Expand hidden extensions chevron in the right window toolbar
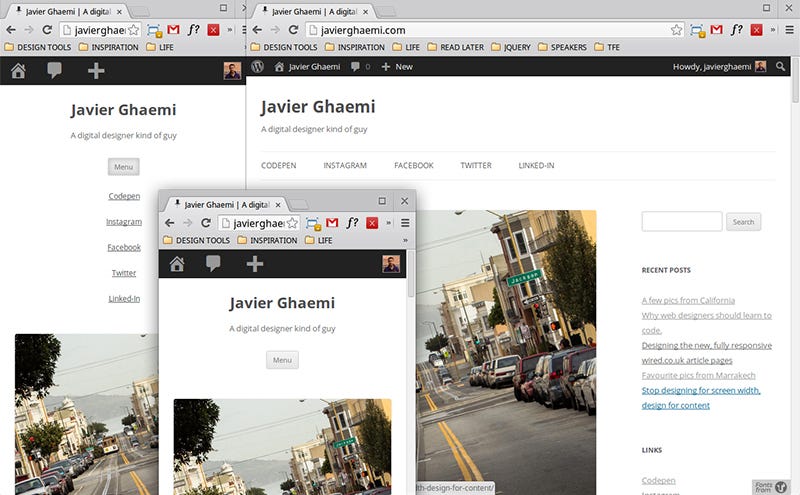The height and width of the screenshot is (495, 800). (773, 30)
